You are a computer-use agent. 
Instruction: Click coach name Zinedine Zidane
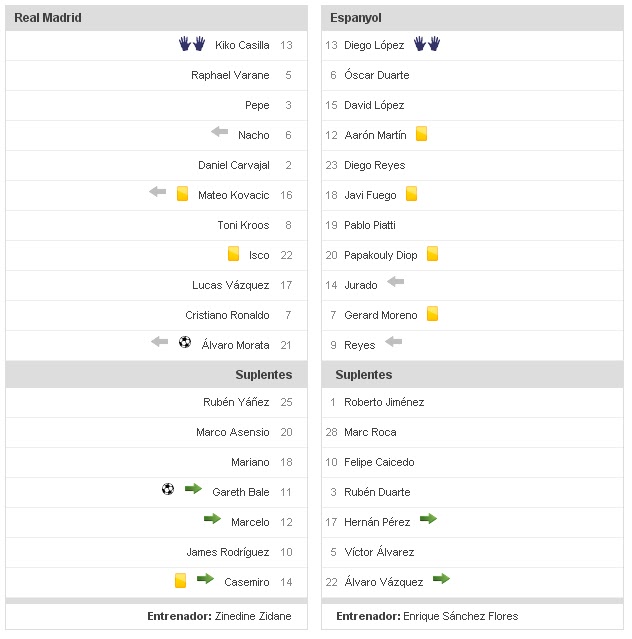point(256,616)
